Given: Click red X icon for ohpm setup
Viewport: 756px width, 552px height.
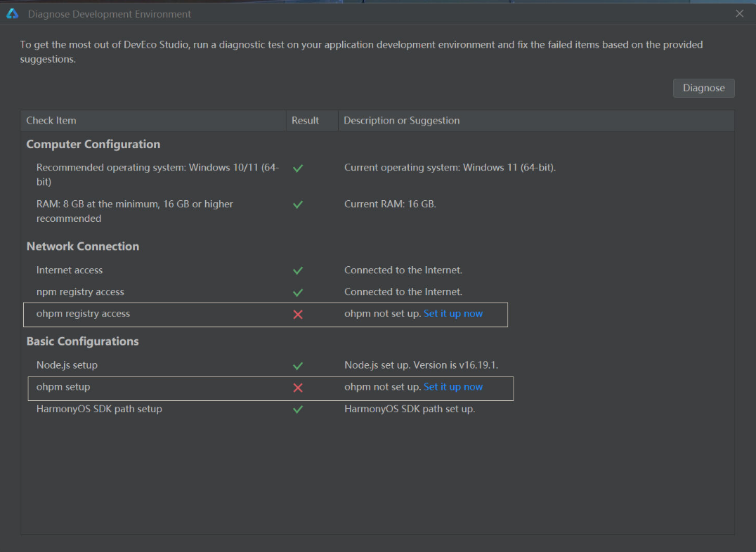Looking at the screenshot, I should tap(298, 388).
